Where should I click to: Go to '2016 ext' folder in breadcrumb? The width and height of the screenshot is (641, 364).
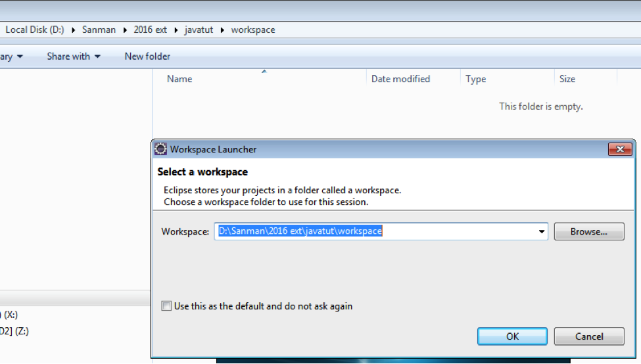tap(150, 30)
